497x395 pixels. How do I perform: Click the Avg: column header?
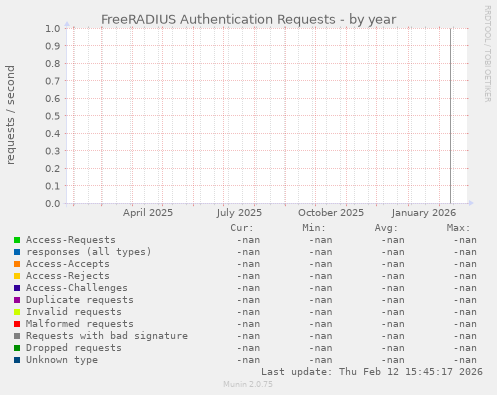tap(386, 228)
